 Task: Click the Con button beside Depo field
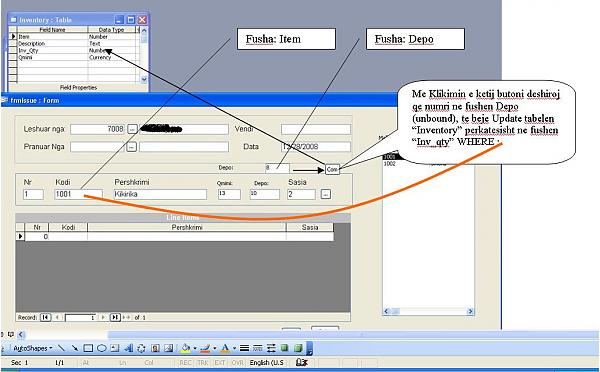(332, 169)
